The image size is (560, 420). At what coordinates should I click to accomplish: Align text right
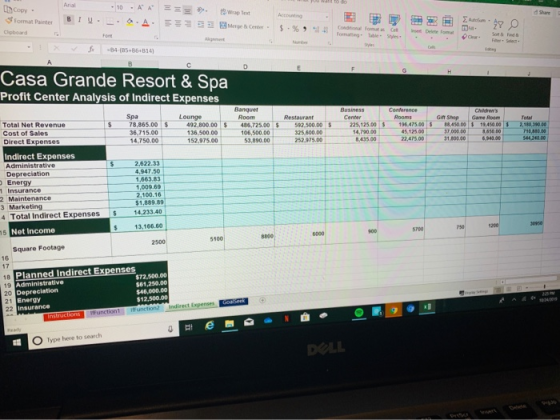coord(187,24)
